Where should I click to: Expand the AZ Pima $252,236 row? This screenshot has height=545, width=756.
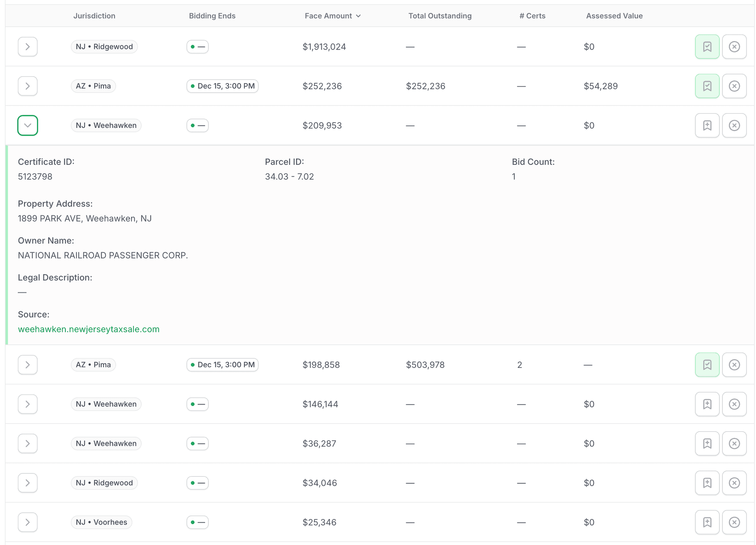[28, 86]
